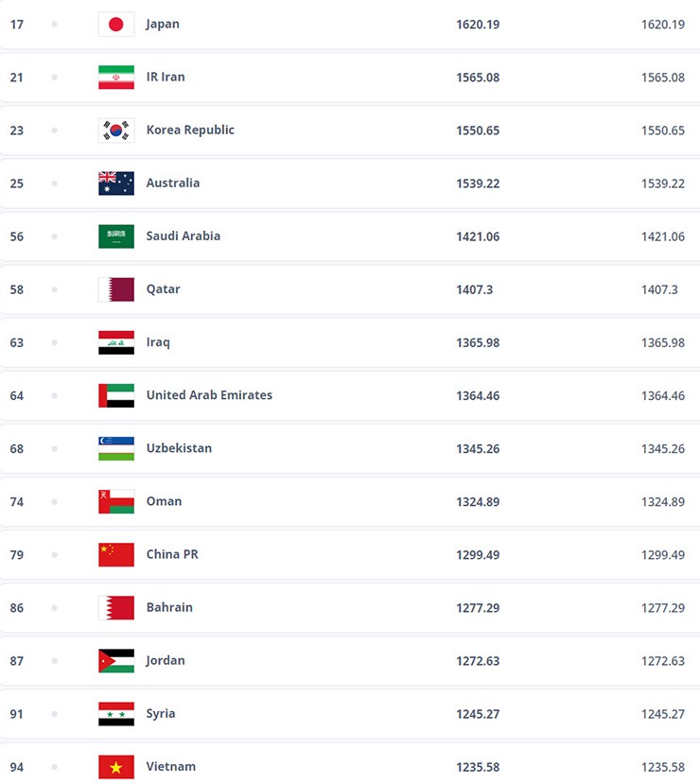Click the Saudi Arabia flag icon

coord(116,236)
